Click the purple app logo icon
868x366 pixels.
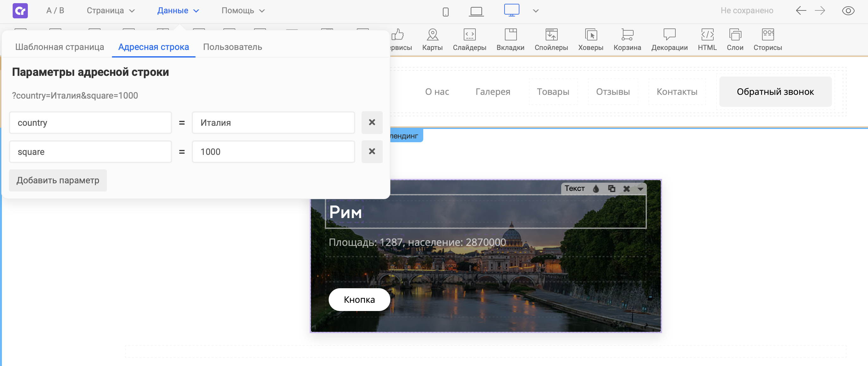[x=20, y=11]
